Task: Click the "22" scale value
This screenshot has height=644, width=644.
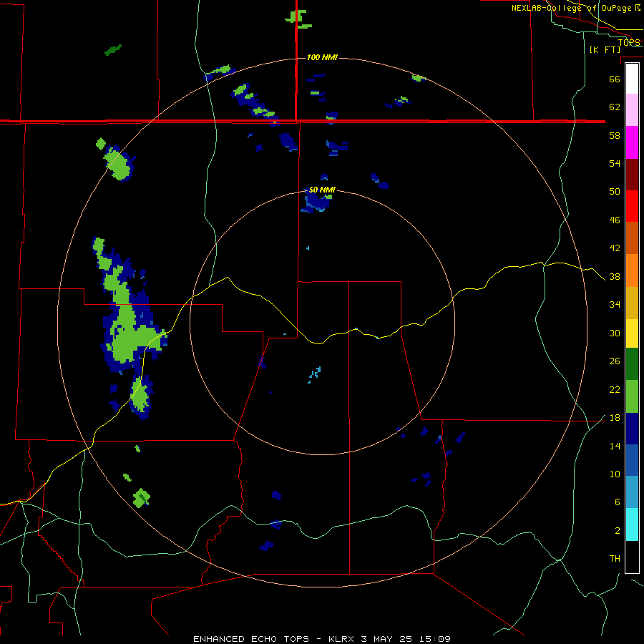Action: click(615, 390)
